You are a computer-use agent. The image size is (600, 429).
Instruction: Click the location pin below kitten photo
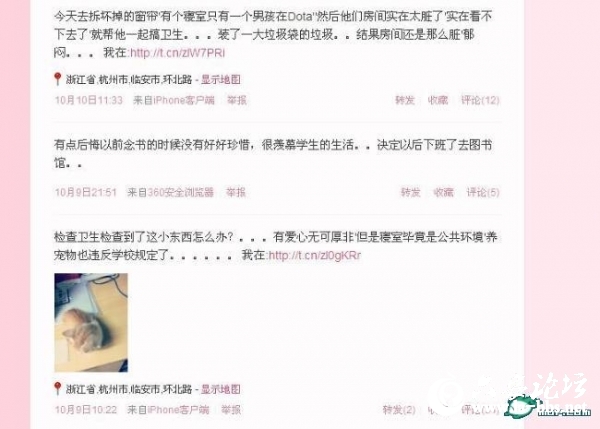[58, 389]
